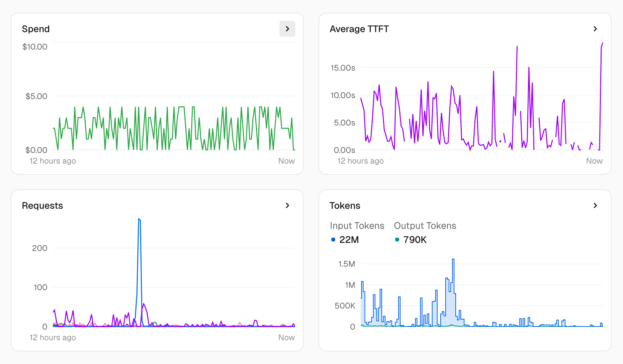Click the Requests card title
This screenshot has height=364, width=623.
tap(42, 206)
